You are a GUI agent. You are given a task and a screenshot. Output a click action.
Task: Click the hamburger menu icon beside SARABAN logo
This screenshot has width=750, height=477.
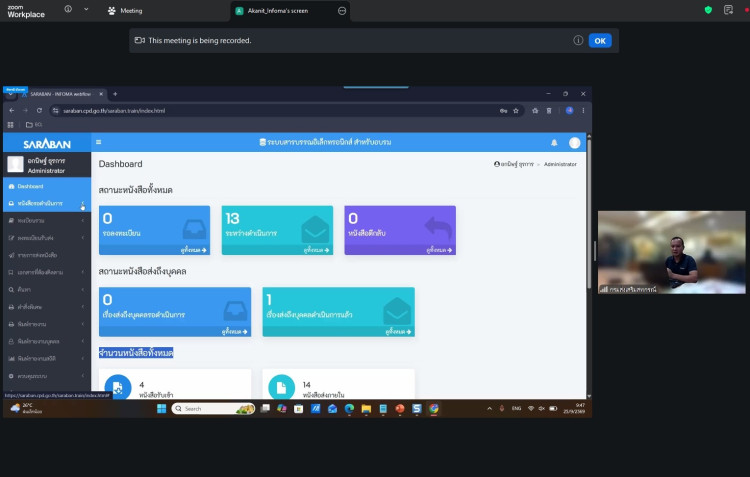coord(99,142)
